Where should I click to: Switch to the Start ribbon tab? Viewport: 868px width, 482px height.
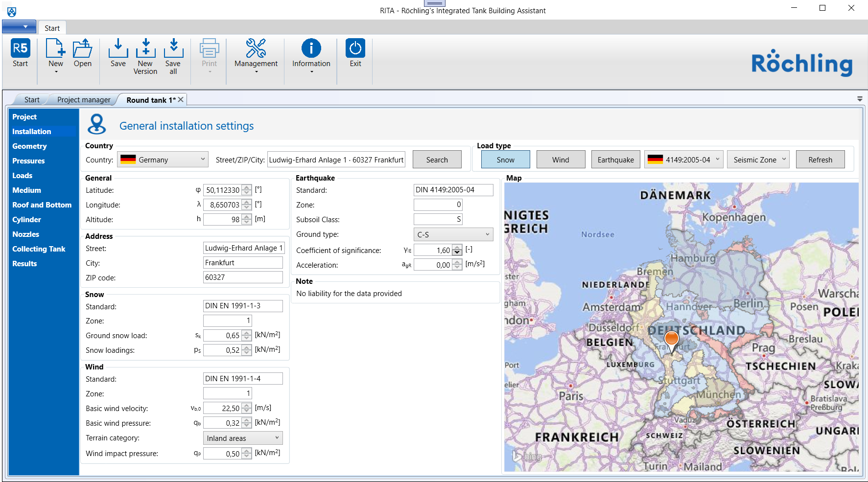tap(52, 28)
